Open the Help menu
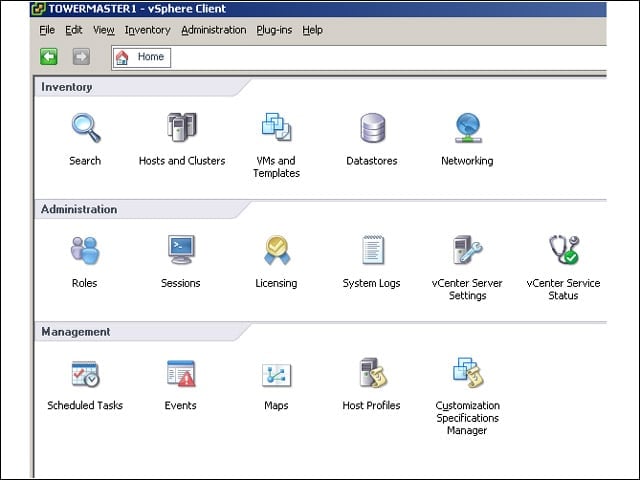Image resolution: width=640 pixels, height=480 pixels. click(x=312, y=30)
